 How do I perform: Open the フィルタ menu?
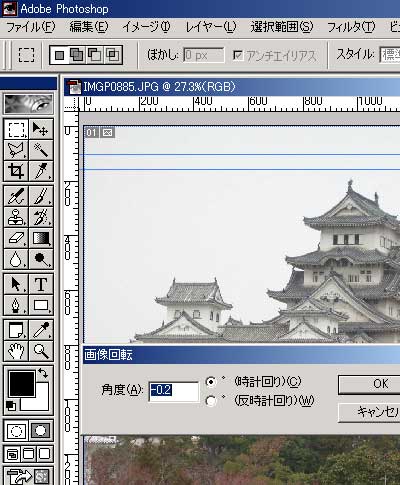[x=351, y=27]
